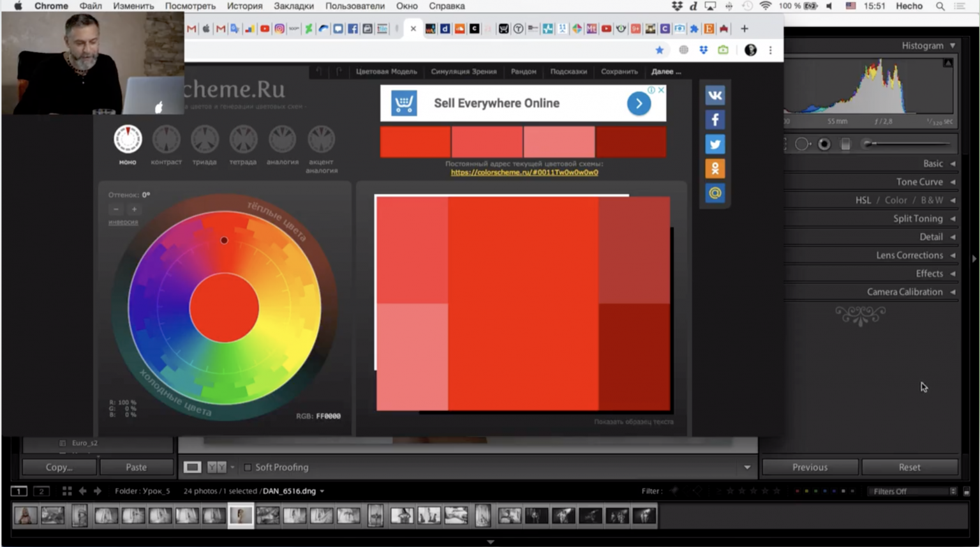Click the dark red swatch in the palette strip

631,141
